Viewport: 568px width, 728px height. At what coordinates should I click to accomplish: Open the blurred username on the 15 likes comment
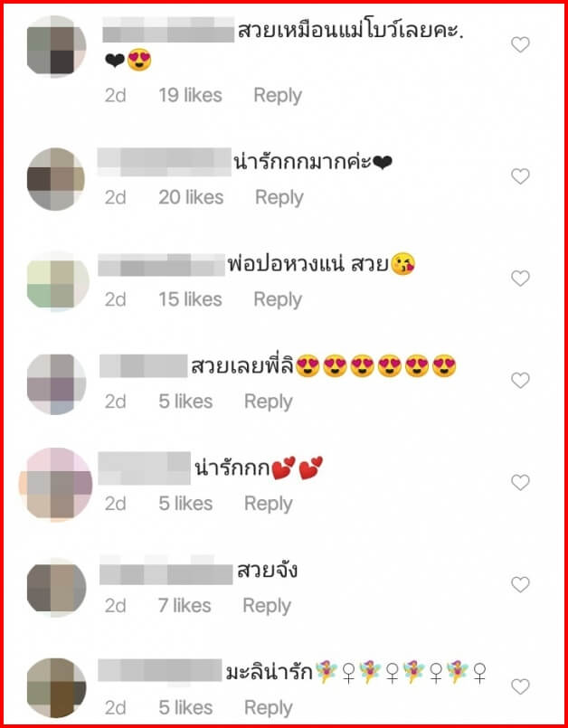point(161,265)
